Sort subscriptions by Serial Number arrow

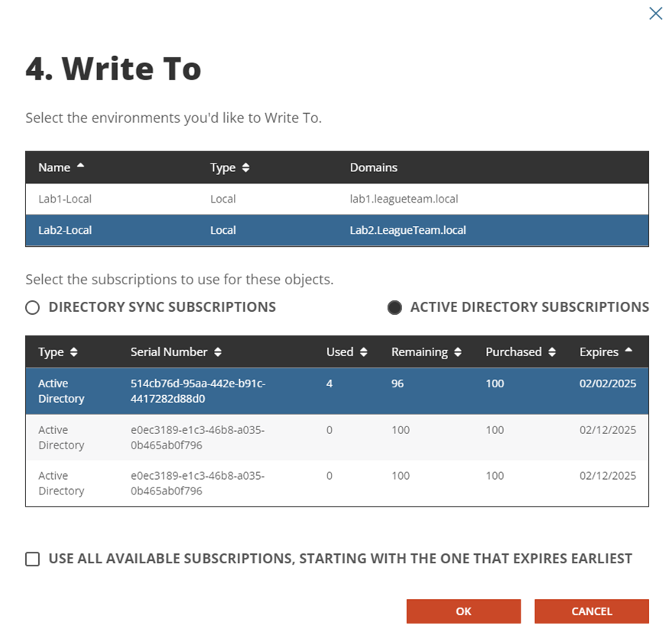click(x=218, y=352)
